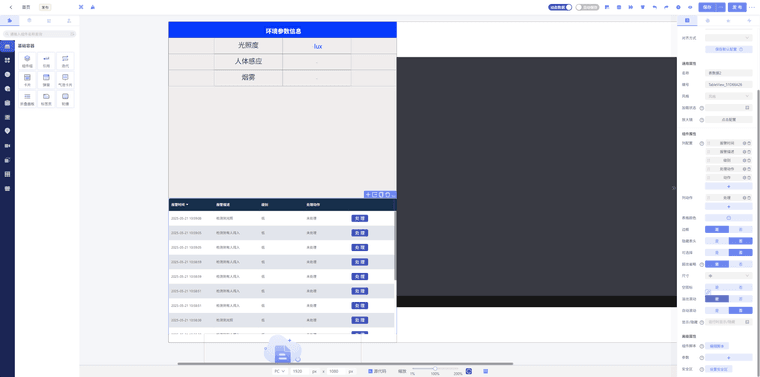Set 可选择 to 是
Image resolution: width=760 pixels, height=377 pixels.
tap(717, 252)
